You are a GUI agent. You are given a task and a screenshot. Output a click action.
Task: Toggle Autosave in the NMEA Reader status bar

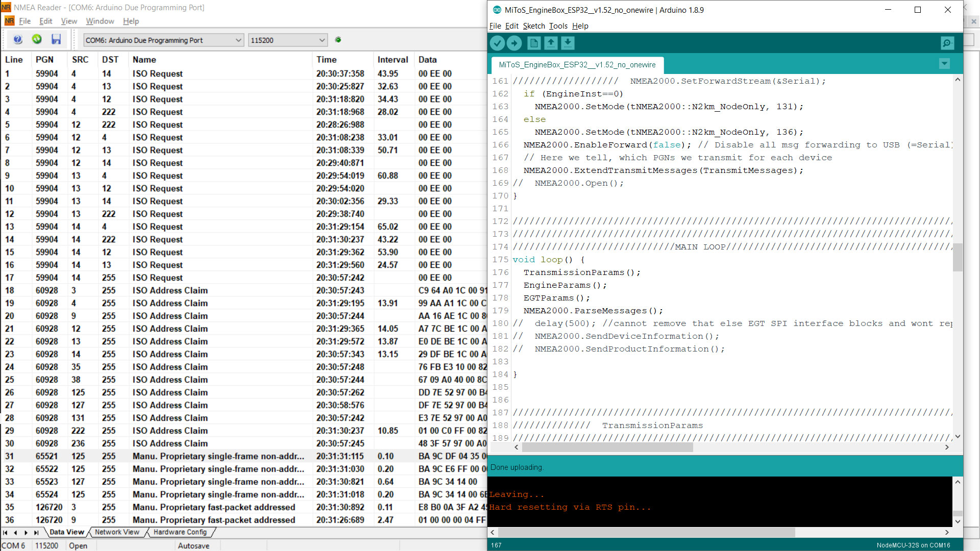(194, 545)
